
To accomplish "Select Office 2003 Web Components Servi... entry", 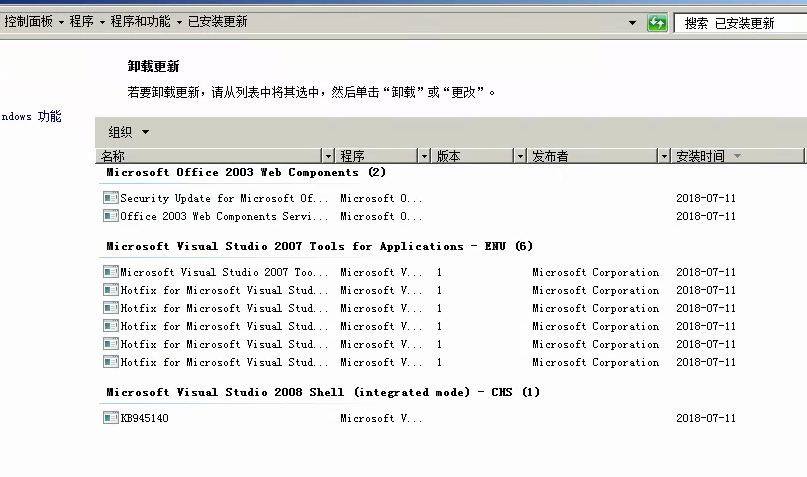I will tap(224, 216).
